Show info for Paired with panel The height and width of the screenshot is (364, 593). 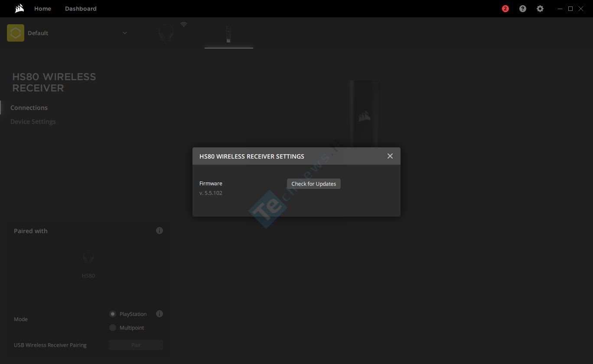tap(160, 231)
